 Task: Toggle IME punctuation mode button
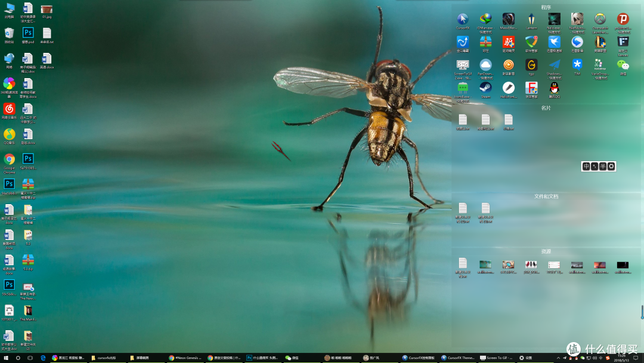point(595,166)
